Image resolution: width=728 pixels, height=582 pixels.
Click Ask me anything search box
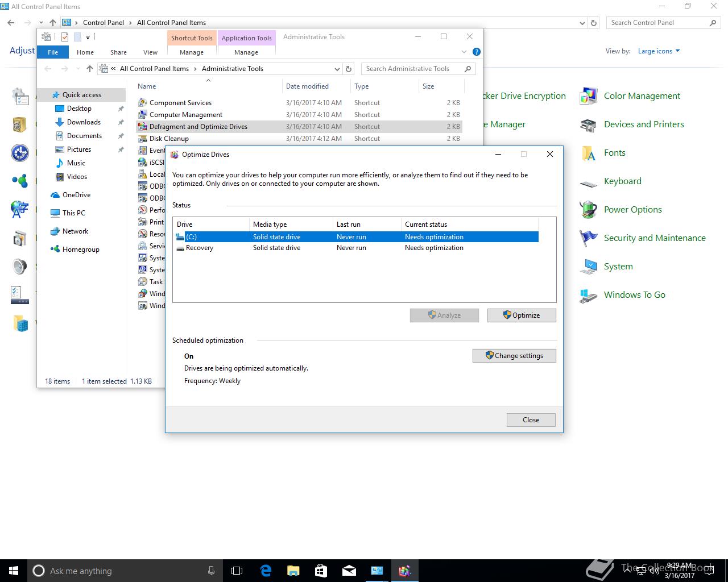[x=125, y=571]
